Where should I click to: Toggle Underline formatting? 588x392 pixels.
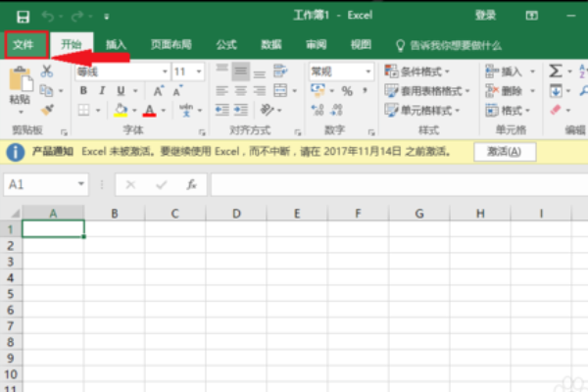coord(121,90)
